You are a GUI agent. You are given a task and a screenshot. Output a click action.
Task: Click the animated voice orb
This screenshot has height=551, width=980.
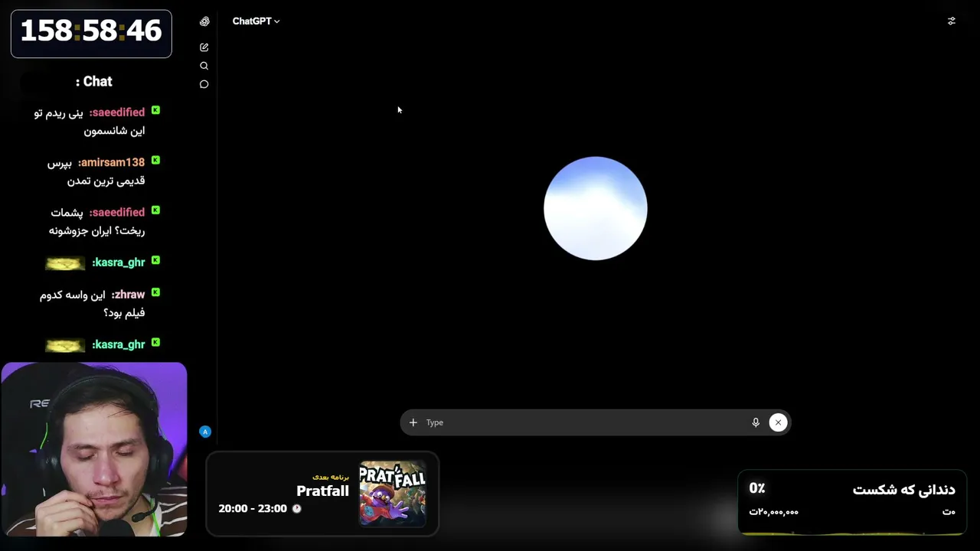(596, 208)
